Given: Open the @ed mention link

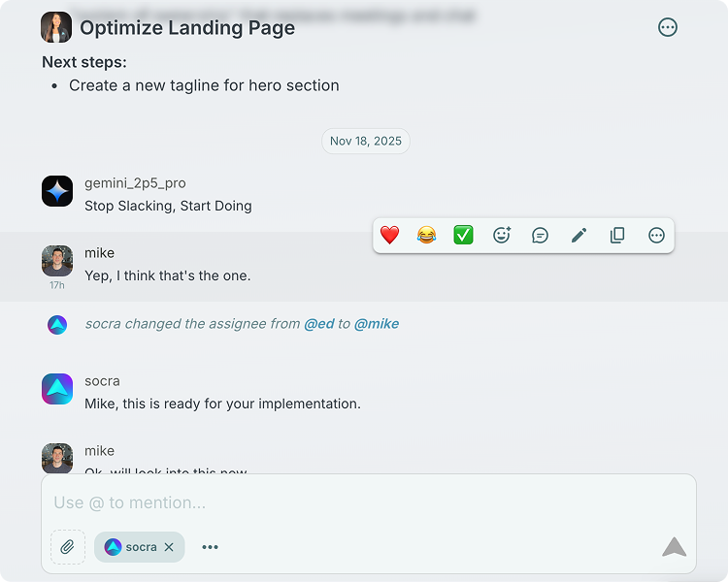Looking at the screenshot, I should 319,324.
